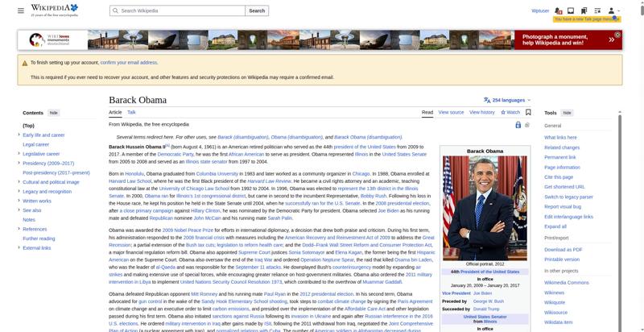Viewport: 644px width, 332px height.
Task: Open Related changes tool
Action: (562, 147)
